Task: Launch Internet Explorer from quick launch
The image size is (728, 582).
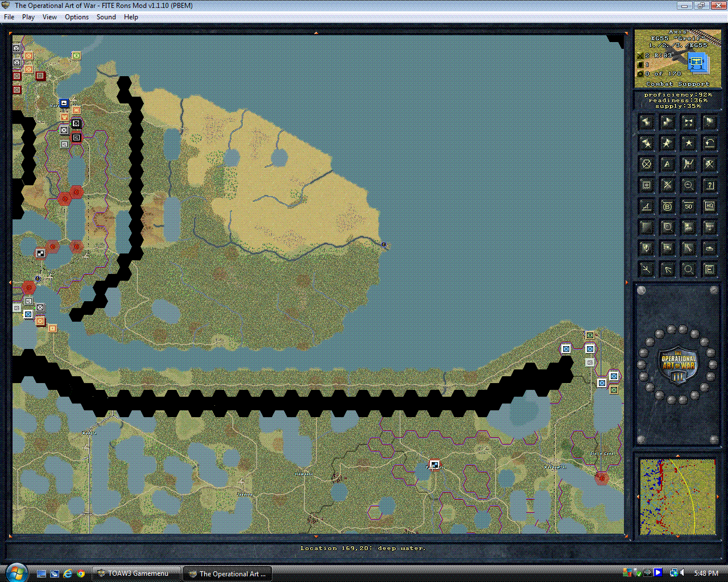Action: click(68, 573)
